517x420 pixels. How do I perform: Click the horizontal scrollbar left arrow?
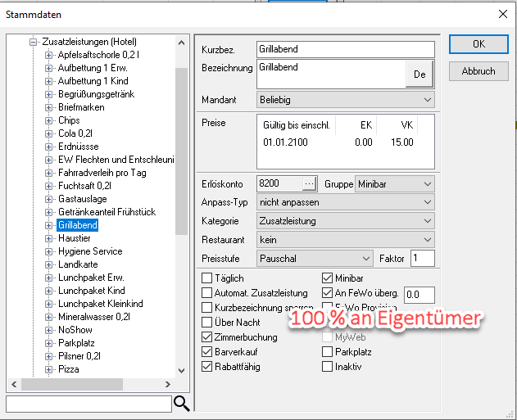coord(14,385)
